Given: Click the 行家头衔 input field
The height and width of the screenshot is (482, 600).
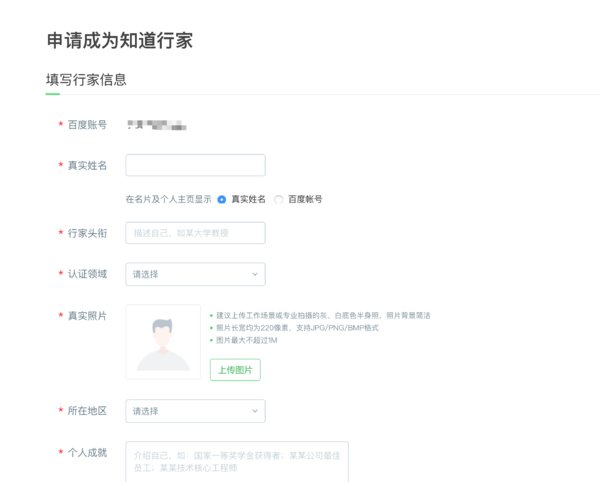Looking at the screenshot, I should tap(195, 233).
